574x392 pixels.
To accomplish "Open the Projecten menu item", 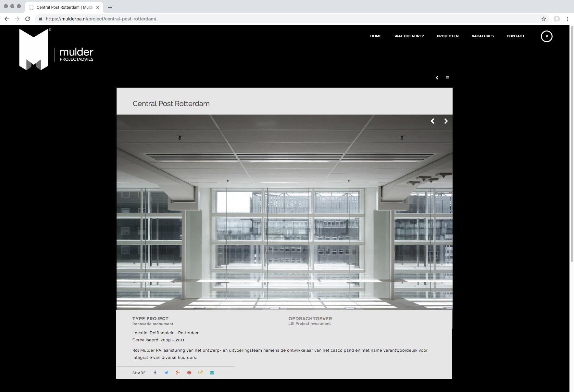I will click(x=447, y=36).
